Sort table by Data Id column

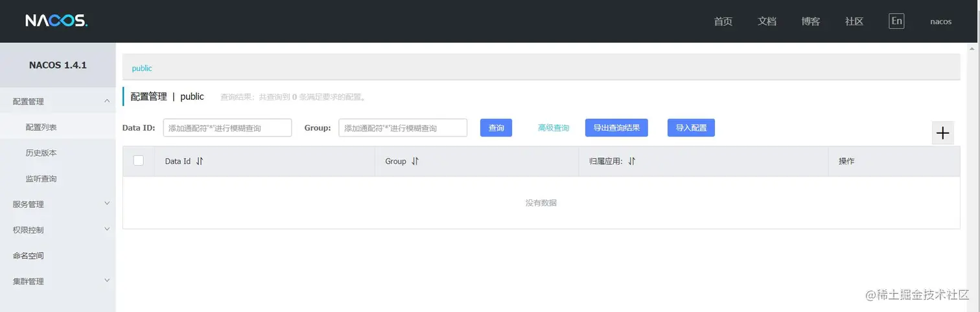(200, 161)
